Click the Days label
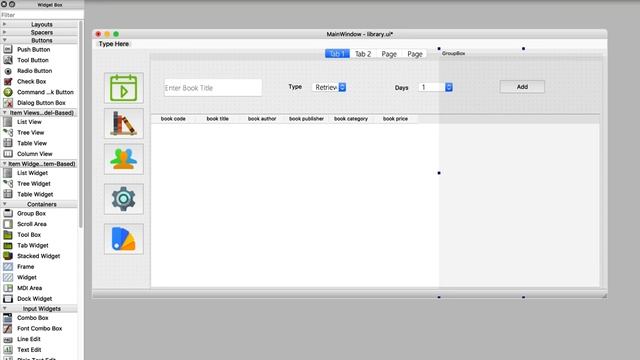 click(x=402, y=87)
